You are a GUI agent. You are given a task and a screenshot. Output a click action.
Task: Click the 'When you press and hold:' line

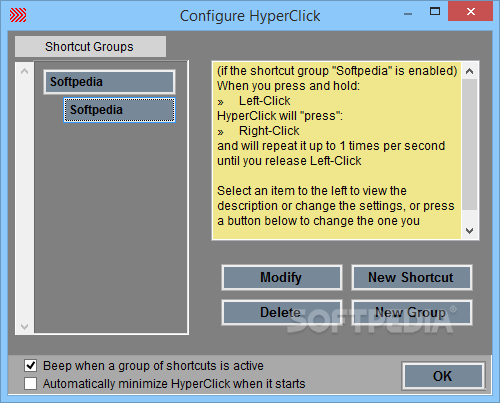click(289, 86)
